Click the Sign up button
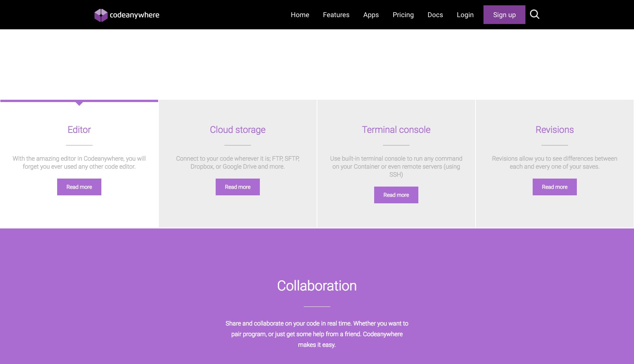 click(x=504, y=15)
